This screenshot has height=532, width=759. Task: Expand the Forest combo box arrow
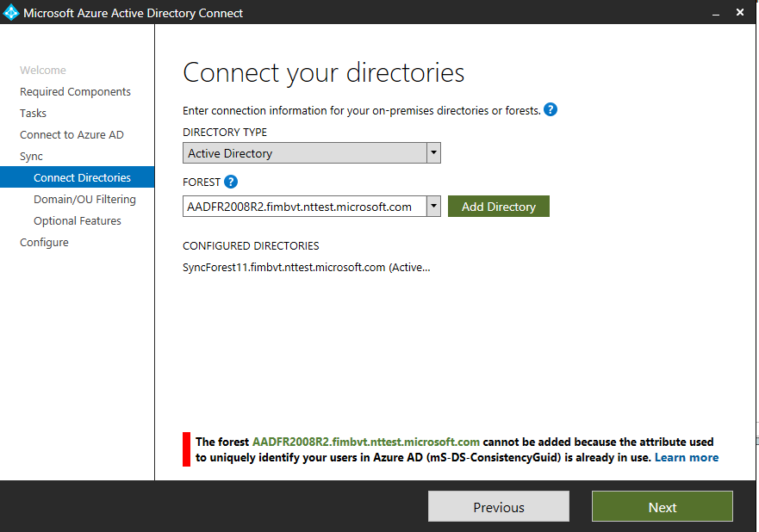click(433, 206)
